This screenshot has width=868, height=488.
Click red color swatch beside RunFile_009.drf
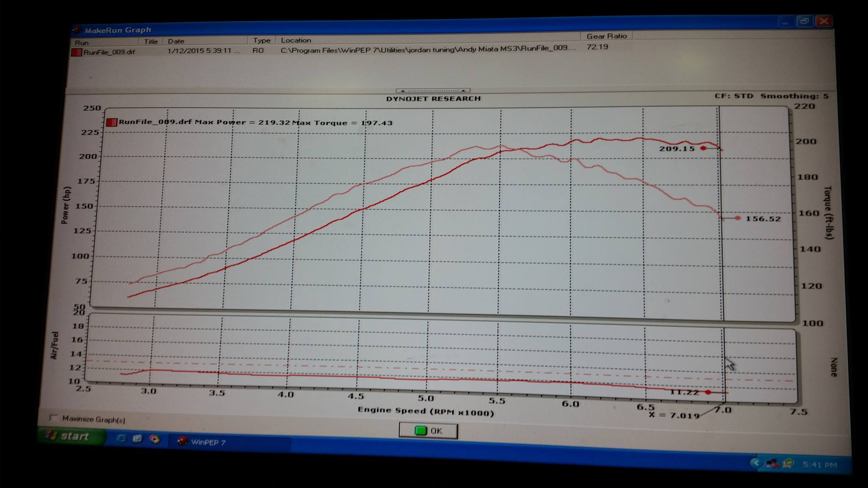(x=76, y=53)
